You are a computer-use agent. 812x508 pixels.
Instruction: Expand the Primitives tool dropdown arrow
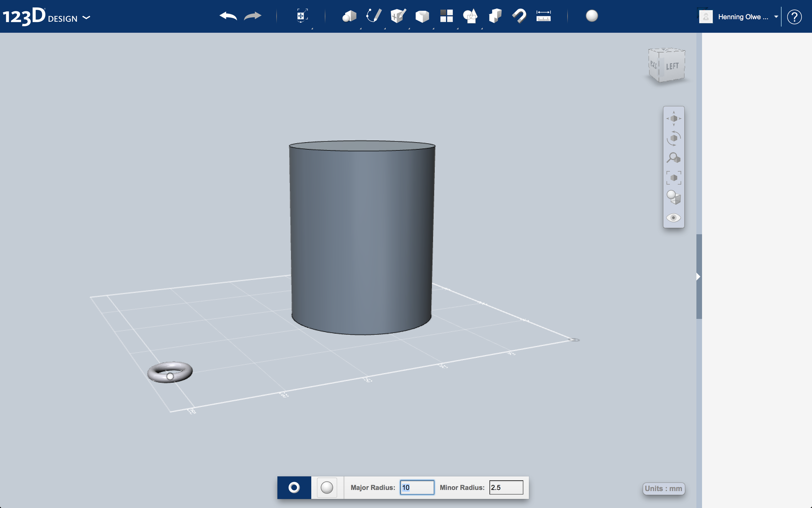click(x=360, y=28)
